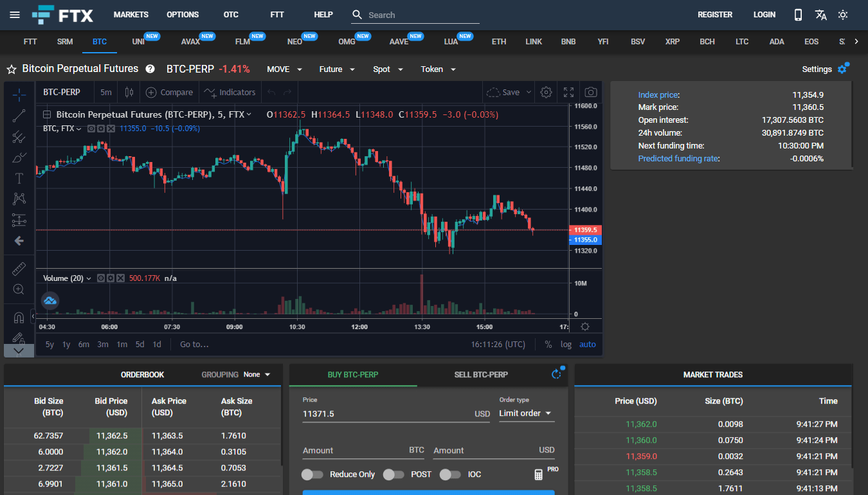
Task: Select the text annotation tool
Action: coord(19,178)
